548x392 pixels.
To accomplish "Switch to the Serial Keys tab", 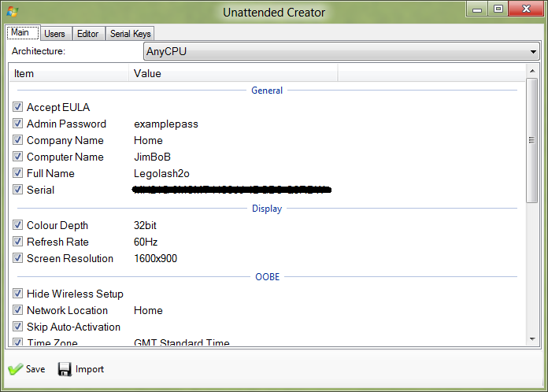I will (x=131, y=33).
